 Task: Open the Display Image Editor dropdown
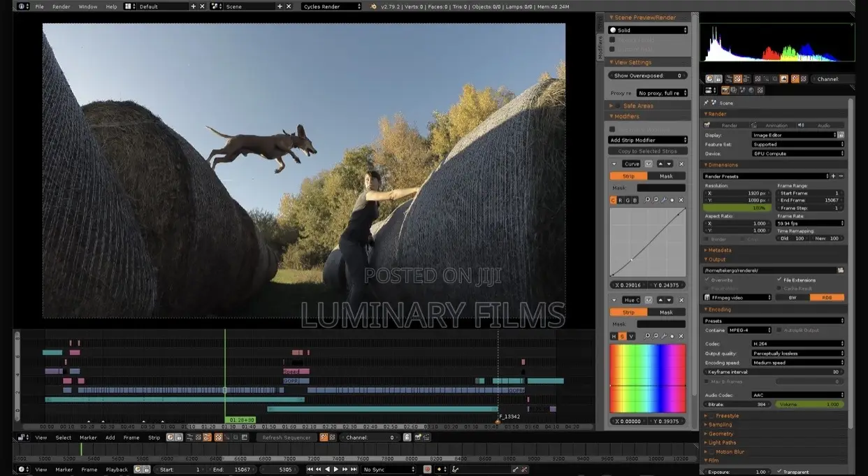click(795, 135)
